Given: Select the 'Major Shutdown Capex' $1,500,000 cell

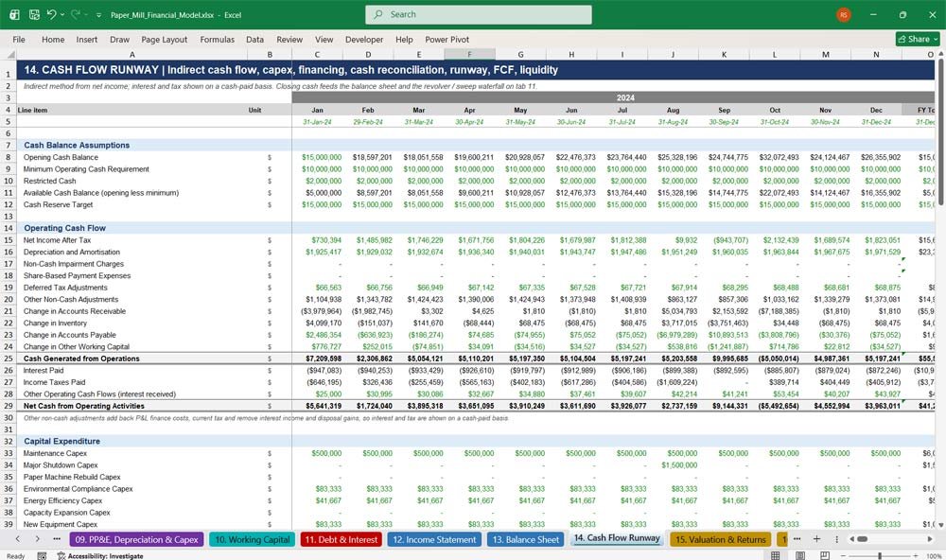Looking at the screenshot, I should click(x=673, y=465).
